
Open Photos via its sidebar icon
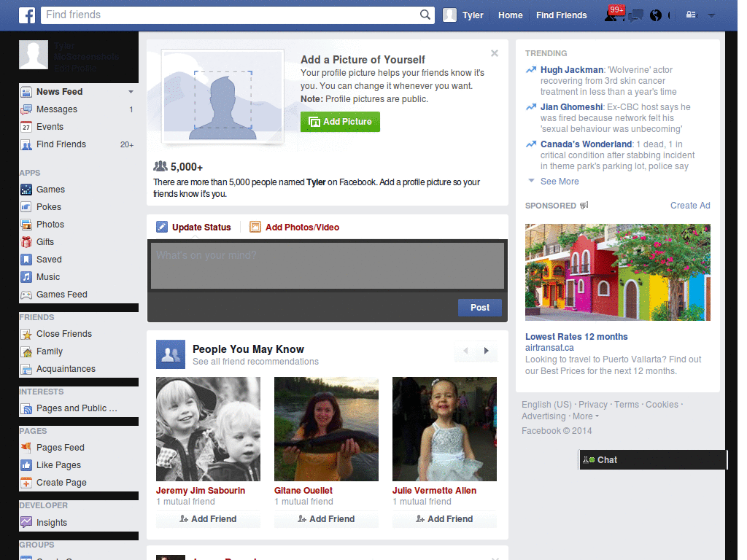tap(25, 224)
